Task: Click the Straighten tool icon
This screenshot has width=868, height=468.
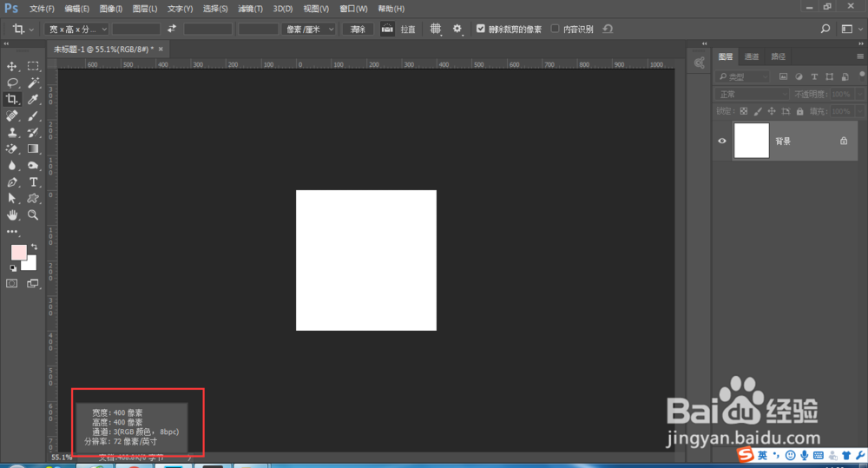Action: (387, 29)
